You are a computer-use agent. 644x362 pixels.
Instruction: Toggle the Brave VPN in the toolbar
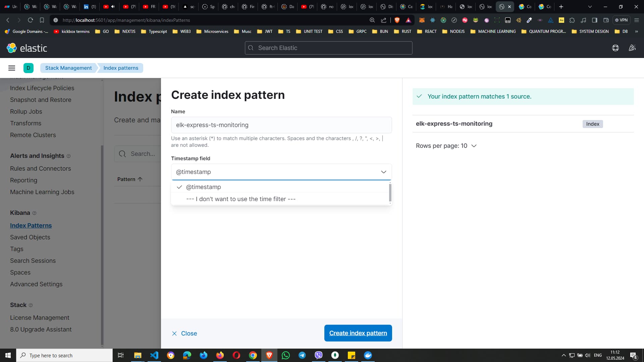point(622,20)
